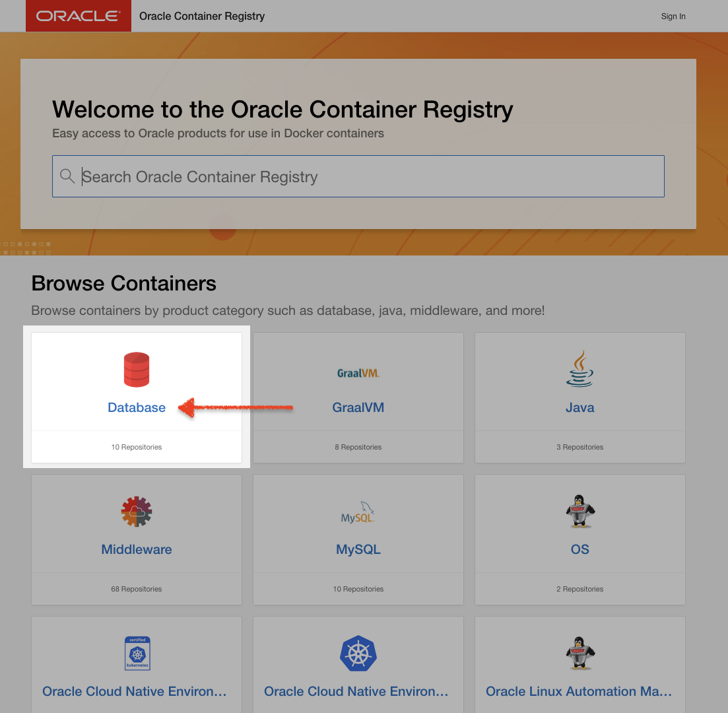Viewport: 728px width, 713px height.
Task: Select the Java category link
Action: [x=579, y=407]
